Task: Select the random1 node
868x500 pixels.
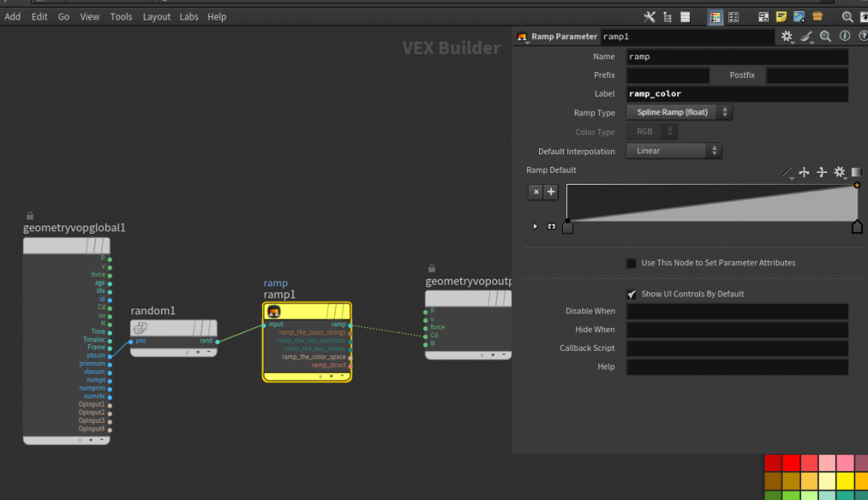Action: (x=173, y=328)
